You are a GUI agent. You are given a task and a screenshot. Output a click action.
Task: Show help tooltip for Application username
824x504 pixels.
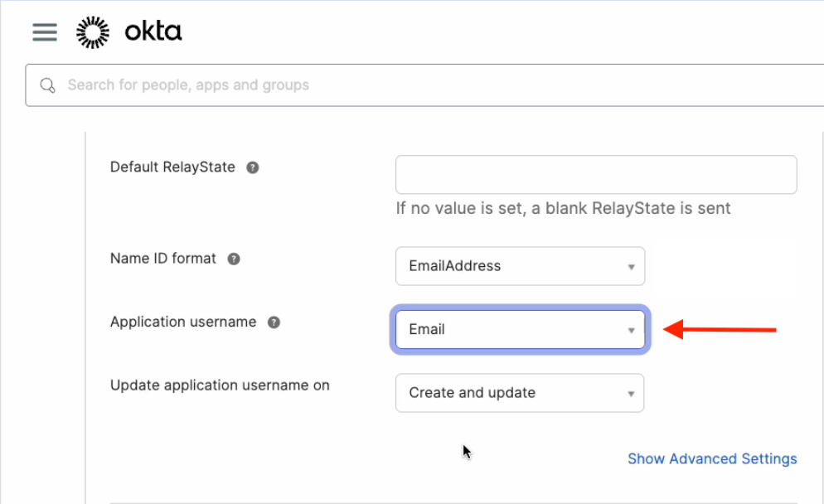click(x=274, y=322)
